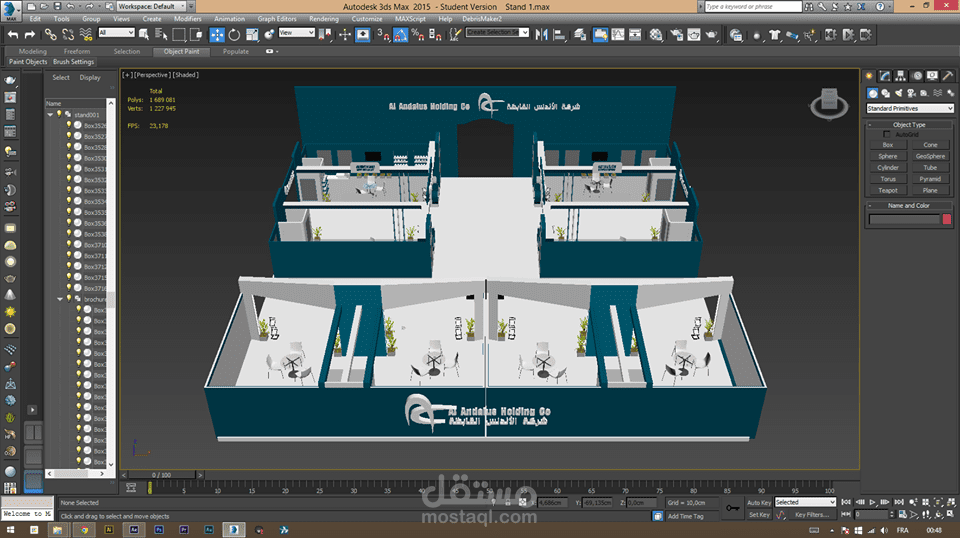Click Save File icon in quick access toolbar
Screen dimensions: 960x538
57,6
